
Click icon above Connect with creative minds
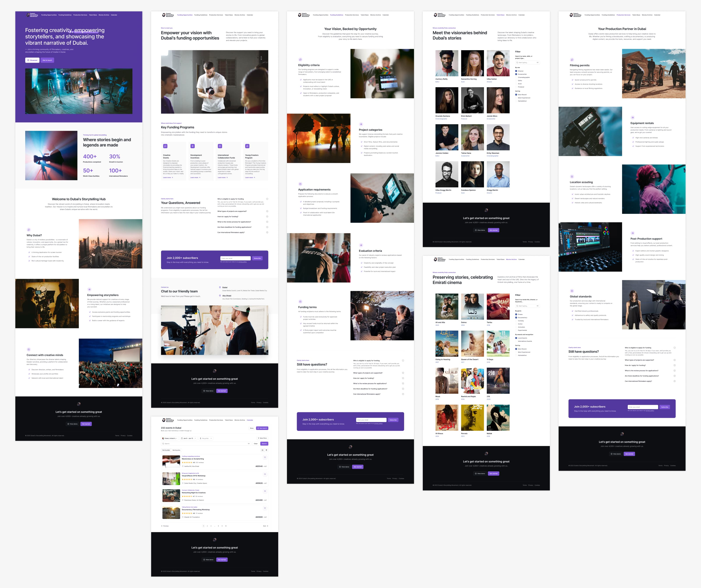(x=29, y=350)
